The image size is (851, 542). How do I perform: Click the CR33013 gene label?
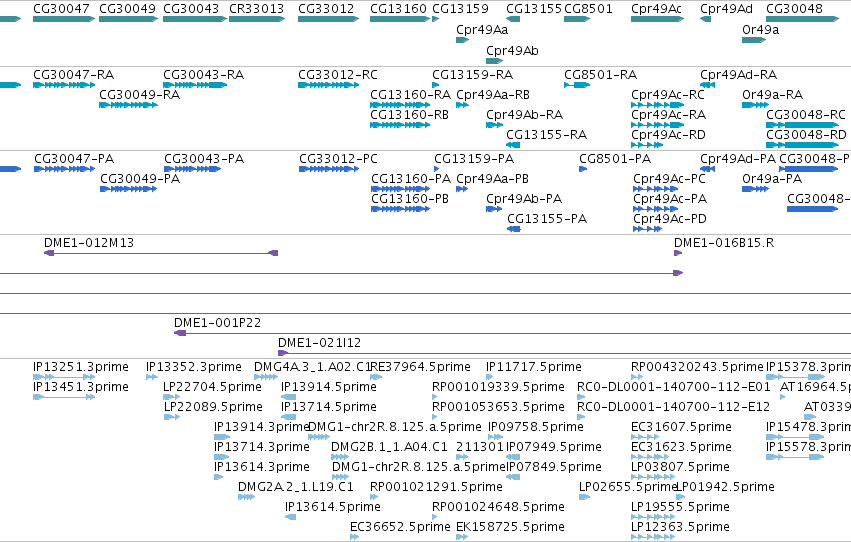(257, 9)
